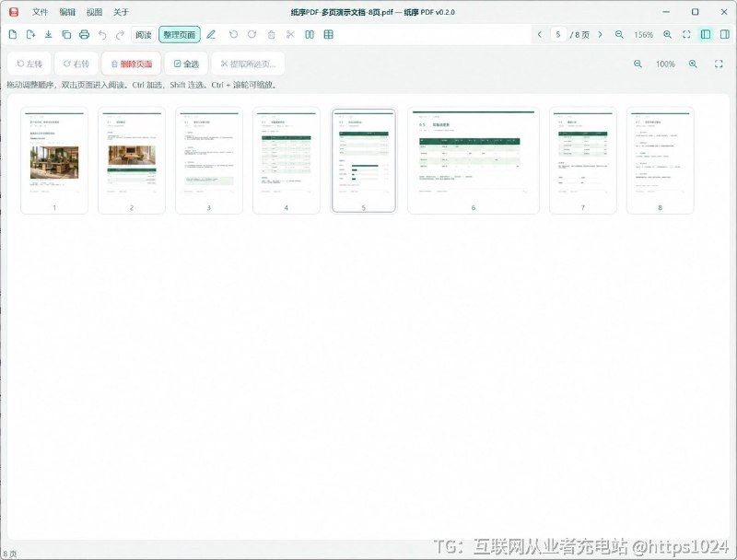Toggle the right sidebar panel icon
This screenshot has width=737, height=560.
725,34
